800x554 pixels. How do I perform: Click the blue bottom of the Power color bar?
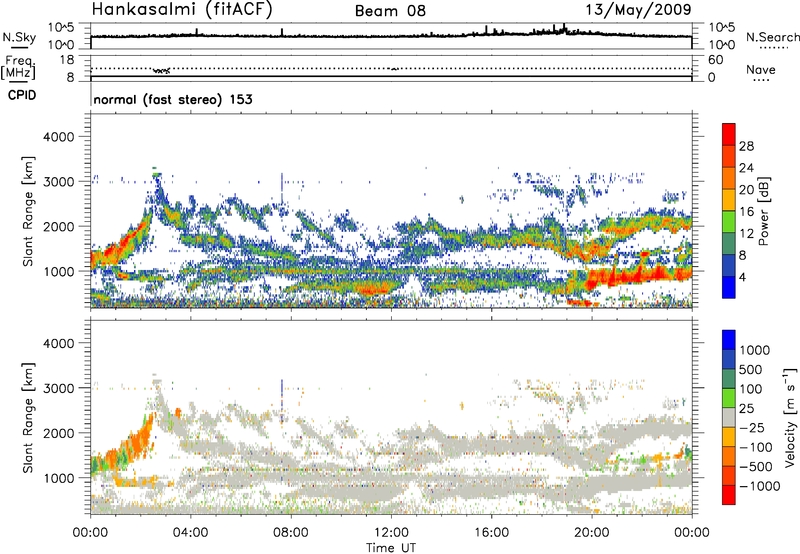(x=729, y=287)
